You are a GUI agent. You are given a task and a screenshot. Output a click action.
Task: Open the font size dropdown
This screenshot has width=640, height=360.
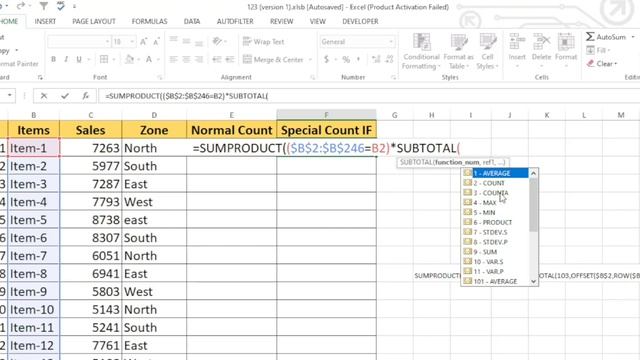pos(132,42)
